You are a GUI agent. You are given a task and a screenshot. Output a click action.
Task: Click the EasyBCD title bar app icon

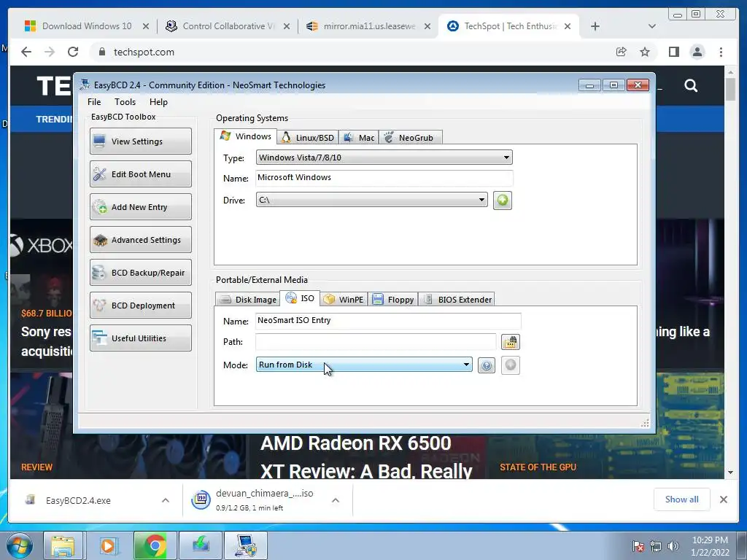[x=85, y=85]
